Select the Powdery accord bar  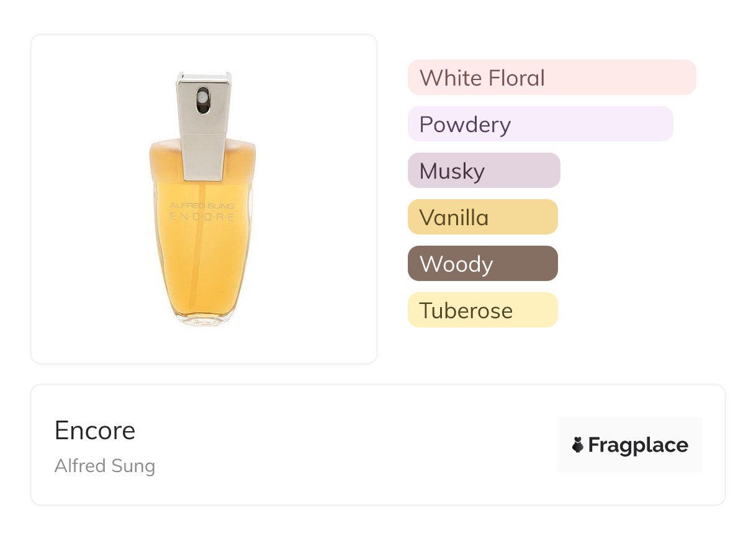pos(540,124)
